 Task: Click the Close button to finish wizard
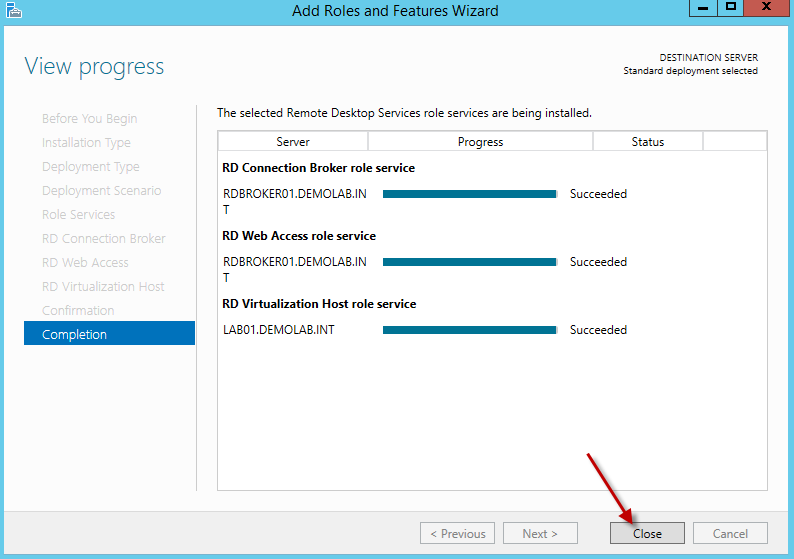click(647, 533)
